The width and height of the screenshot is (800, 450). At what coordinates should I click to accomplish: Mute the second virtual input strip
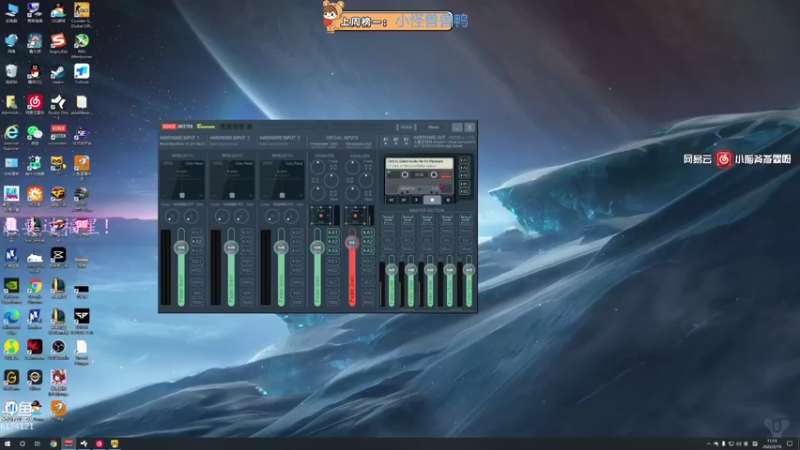[x=368, y=302]
